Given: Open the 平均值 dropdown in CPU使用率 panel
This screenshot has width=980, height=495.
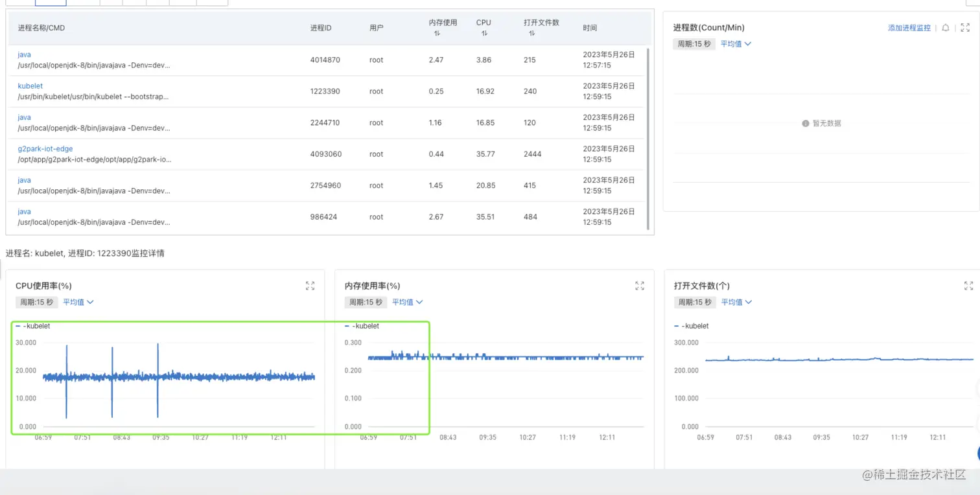Looking at the screenshot, I should 78,302.
